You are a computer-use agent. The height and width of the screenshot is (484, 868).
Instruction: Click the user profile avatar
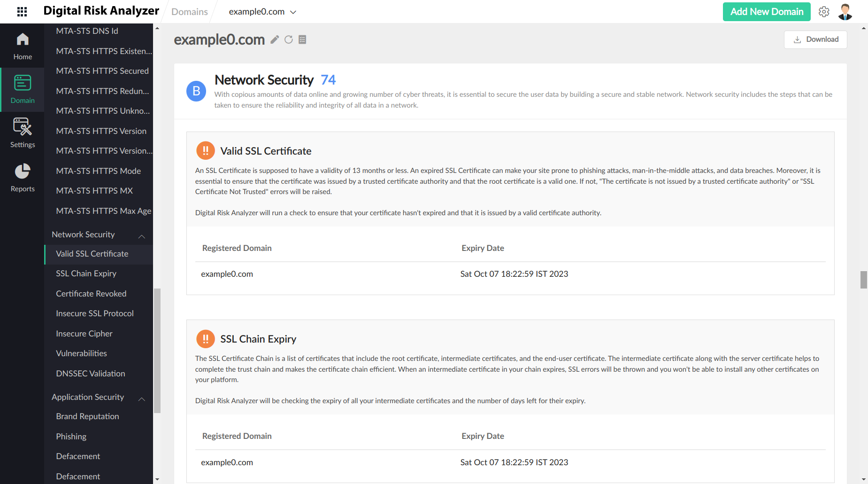tap(845, 11)
